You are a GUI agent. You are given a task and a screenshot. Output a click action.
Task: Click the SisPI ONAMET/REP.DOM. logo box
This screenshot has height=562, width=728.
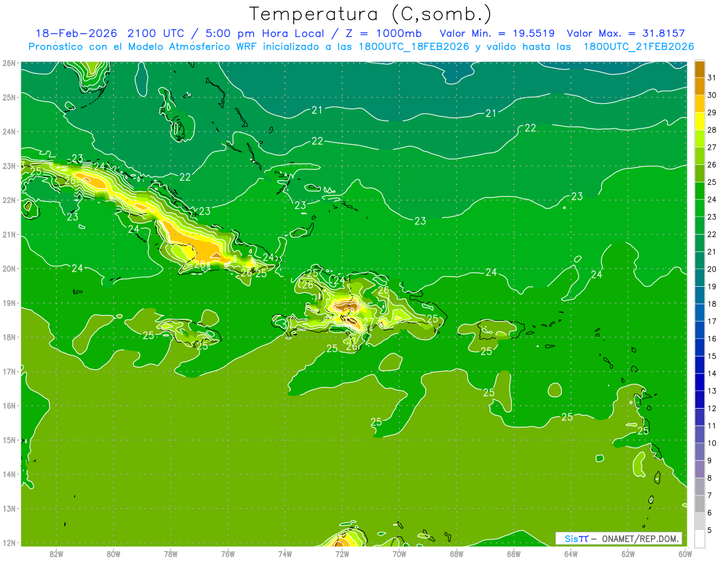pyautogui.click(x=618, y=538)
